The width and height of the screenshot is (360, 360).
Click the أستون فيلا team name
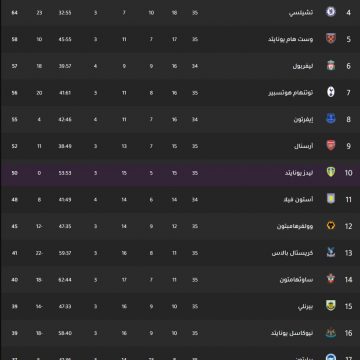click(298, 200)
